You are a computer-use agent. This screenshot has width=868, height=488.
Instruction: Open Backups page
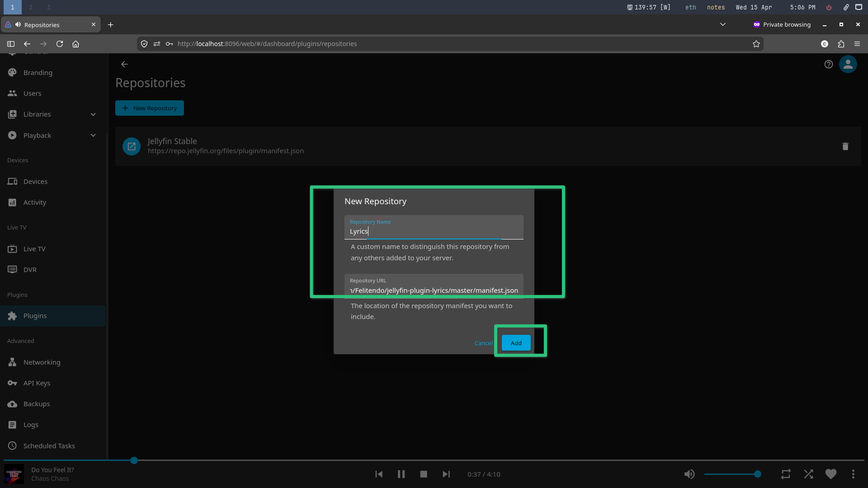(x=53, y=404)
